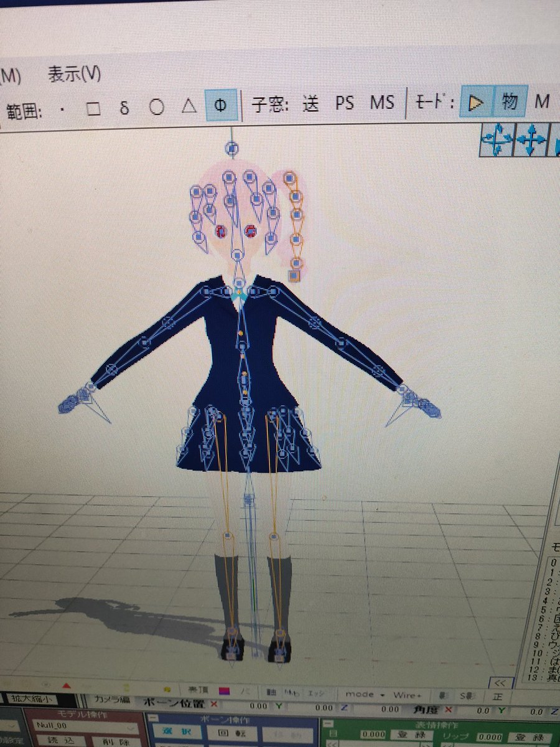Open the 送 sub-window
Screen dimensions: 560x747
310,103
